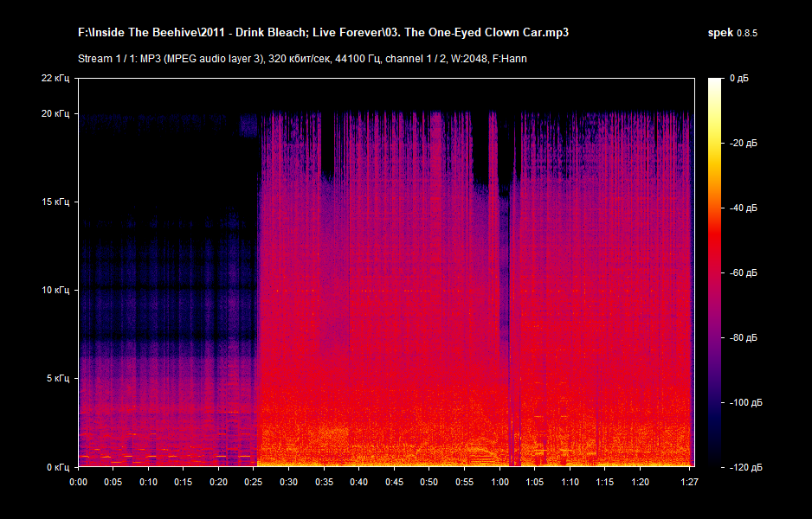Screen dimensions: 812x519
Task: Click the mp3 file path title
Action: click(x=323, y=33)
